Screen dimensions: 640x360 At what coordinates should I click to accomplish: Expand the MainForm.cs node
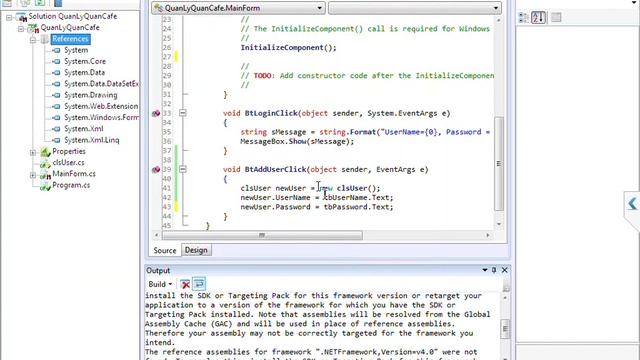[33, 175]
